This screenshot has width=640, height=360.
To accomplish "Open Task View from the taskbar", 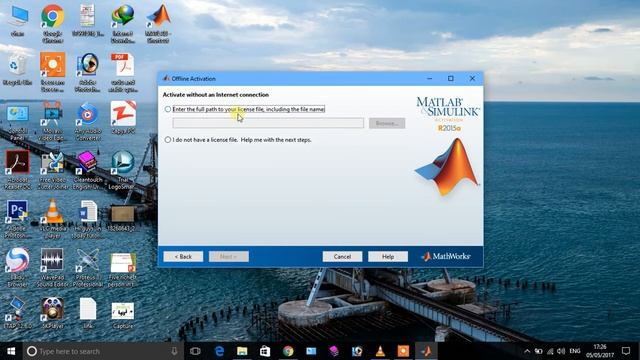I will [x=196, y=351].
